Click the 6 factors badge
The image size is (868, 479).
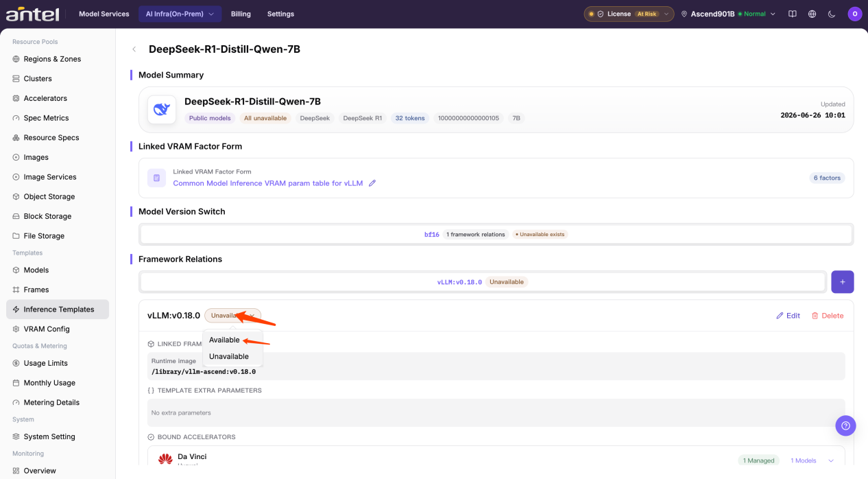(x=827, y=178)
